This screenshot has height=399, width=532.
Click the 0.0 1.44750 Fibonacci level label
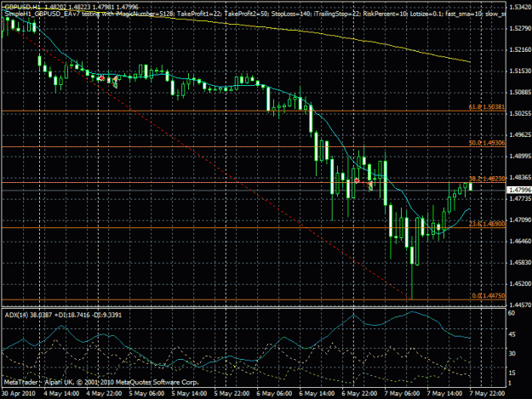click(x=489, y=295)
